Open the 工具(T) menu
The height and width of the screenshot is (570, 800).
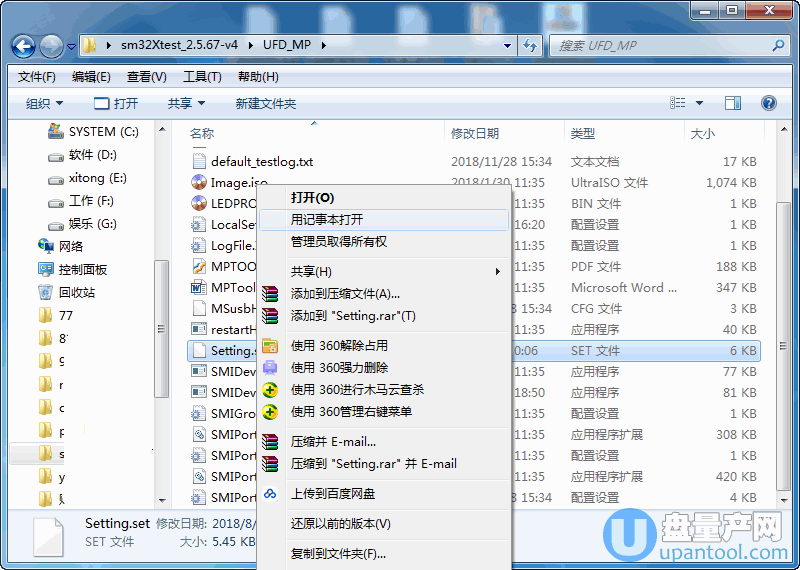pyautogui.click(x=202, y=77)
